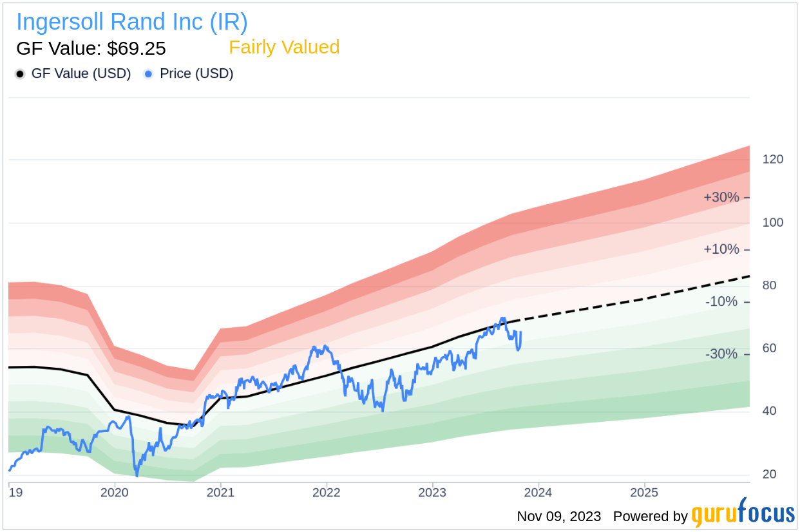800x532 pixels.
Task: Click the -10% band label
Action: tap(722, 301)
